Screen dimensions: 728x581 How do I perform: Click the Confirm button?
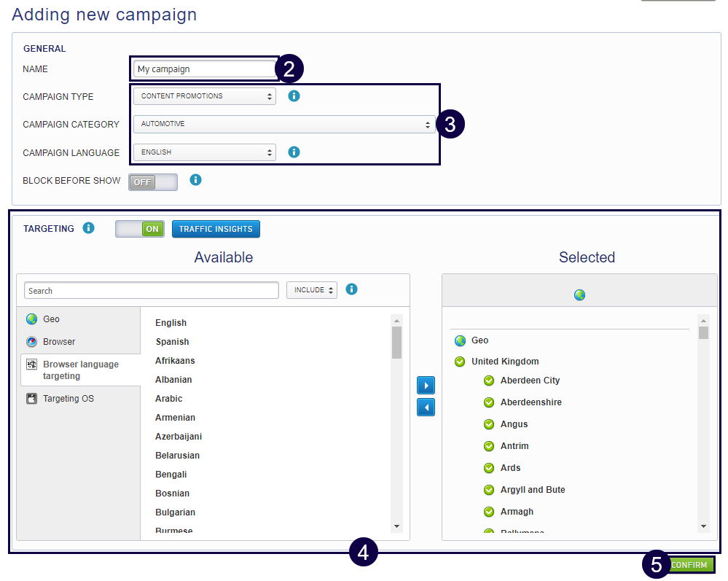click(x=689, y=565)
